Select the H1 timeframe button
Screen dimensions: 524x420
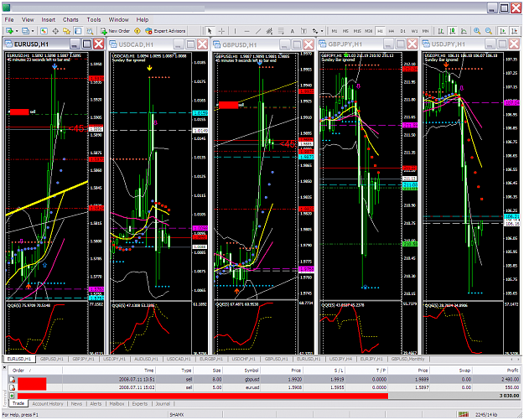(x=380, y=31)
